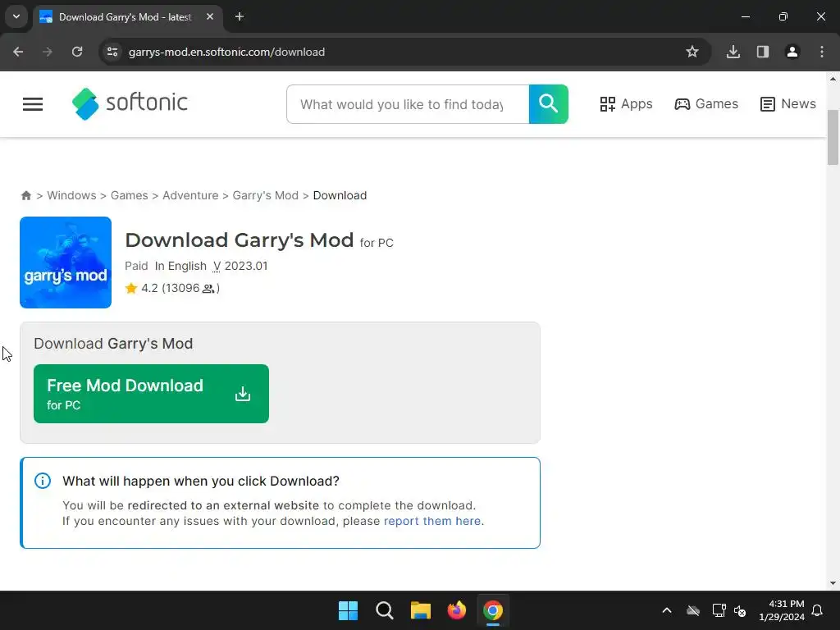Image resolution: width=840 pixels, height=630 pixels.
Task: Click the yellow rating star icon
Action: 131,289
